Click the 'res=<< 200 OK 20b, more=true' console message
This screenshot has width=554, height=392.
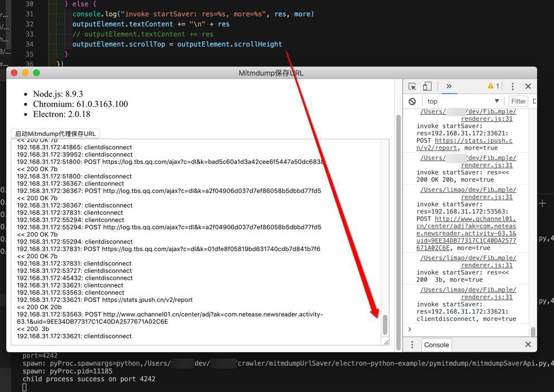tap(463, 176)
